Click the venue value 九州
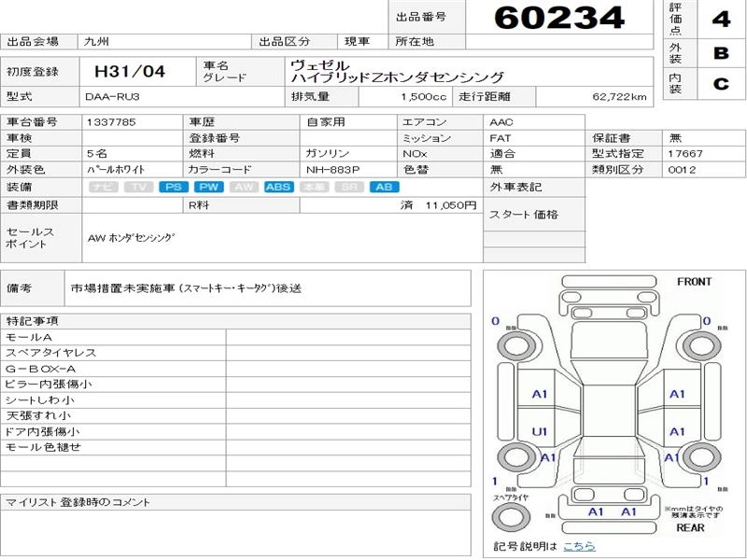This screenshot has width=747, height=560. coord(96,41)
